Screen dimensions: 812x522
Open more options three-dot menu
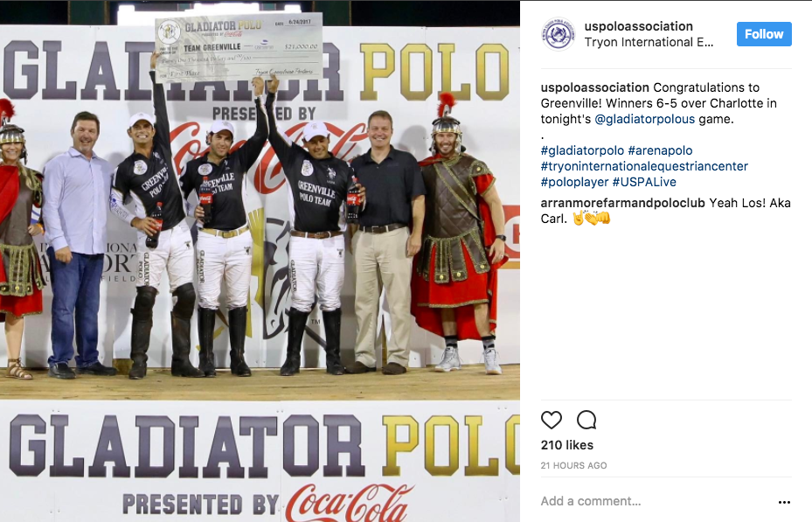tap(784, 502)
